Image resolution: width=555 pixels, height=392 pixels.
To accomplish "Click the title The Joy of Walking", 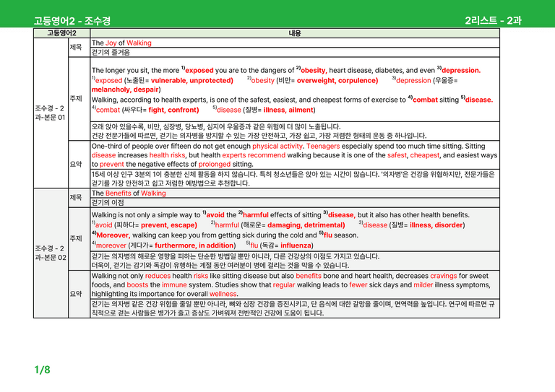I will click(121, 43).
